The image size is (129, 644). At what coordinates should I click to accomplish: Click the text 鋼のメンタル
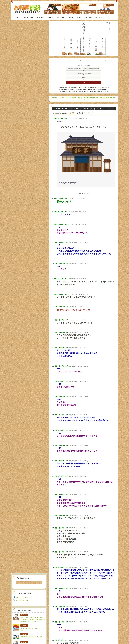[64, 201]
